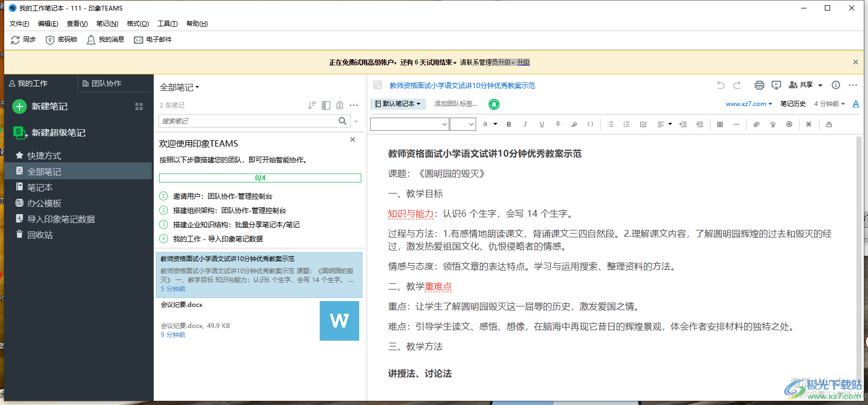Viewport: 868px width, 405px height.
Task: Open the 编辑(E) menu
Action: coord(48,24)
